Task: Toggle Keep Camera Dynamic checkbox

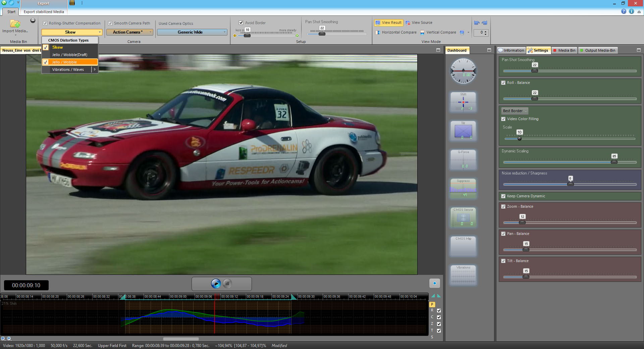Action: (x=503, y=196)
